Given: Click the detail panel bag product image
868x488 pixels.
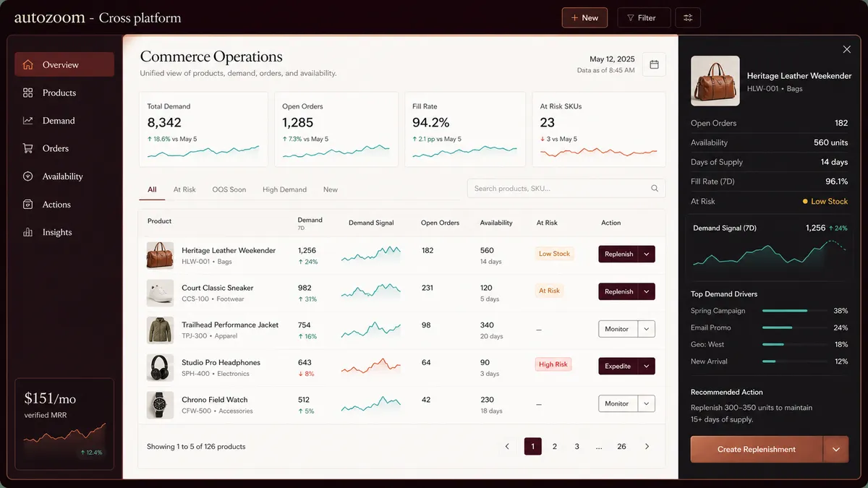Looking at the screenshot, I should tap(715, 81).
